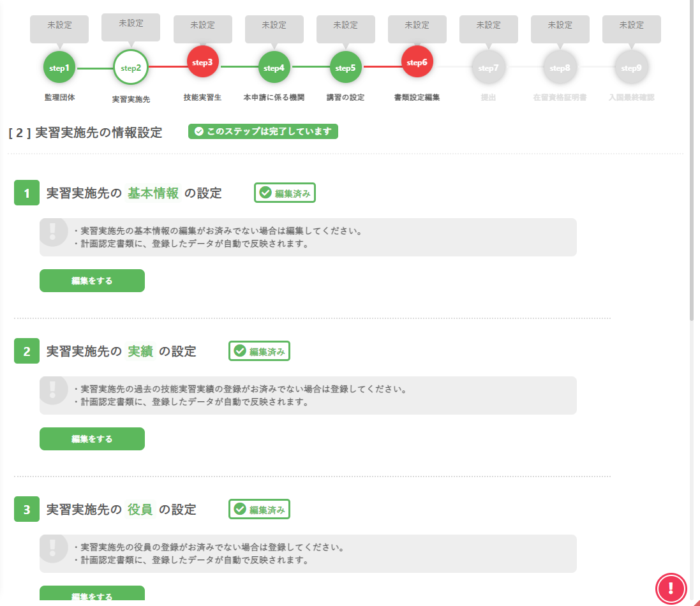The image size is (700, 606).
Task: Click the step8 在留資格証明書 circle
Action: (560, 68)
